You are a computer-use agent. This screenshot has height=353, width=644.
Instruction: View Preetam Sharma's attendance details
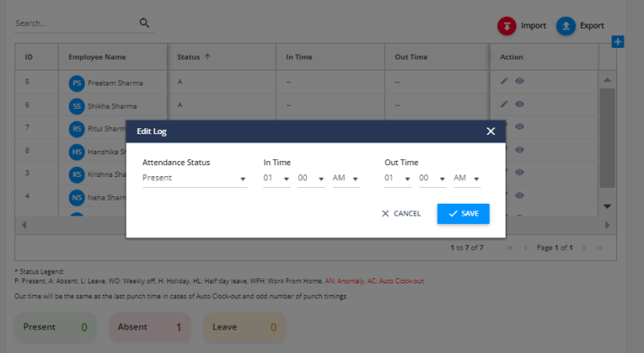coord(520,82)
